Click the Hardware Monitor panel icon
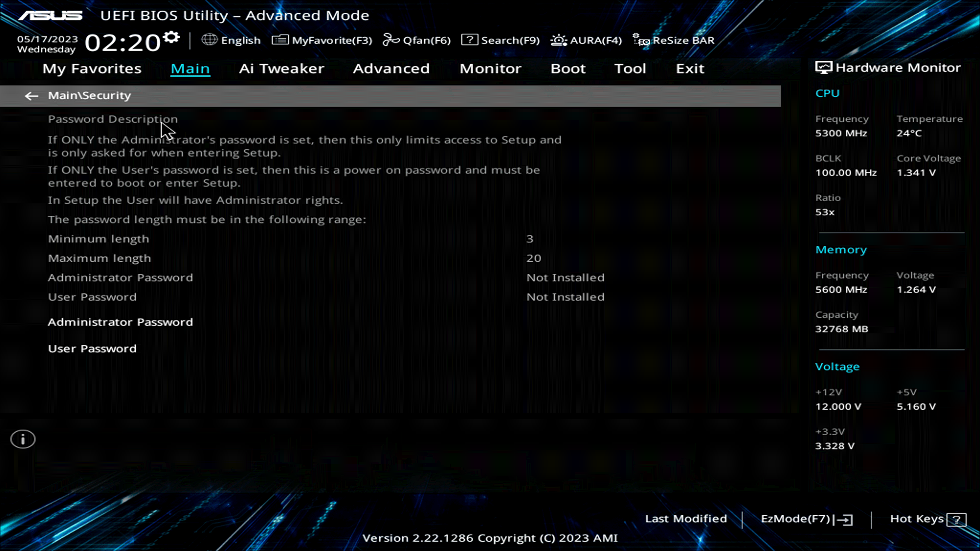 pyautogui.click(x=823, y=66)
